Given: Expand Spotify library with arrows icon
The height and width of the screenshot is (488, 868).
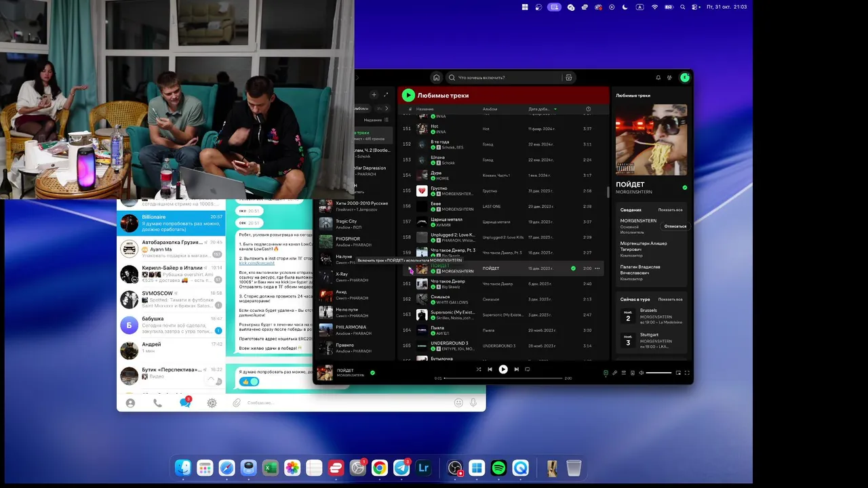Looking at the screenshot, I should 386,95.
